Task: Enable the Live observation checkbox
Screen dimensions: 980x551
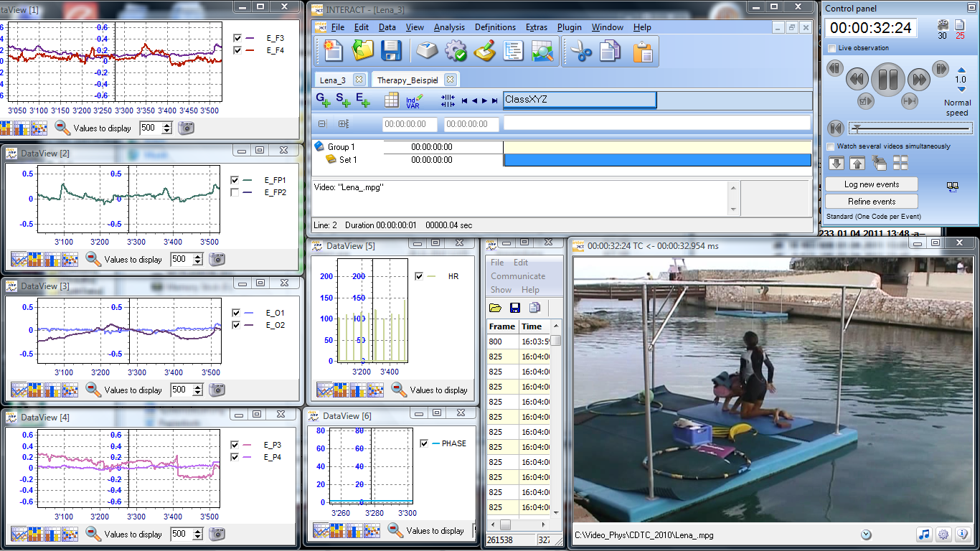Action: point(831,48)
